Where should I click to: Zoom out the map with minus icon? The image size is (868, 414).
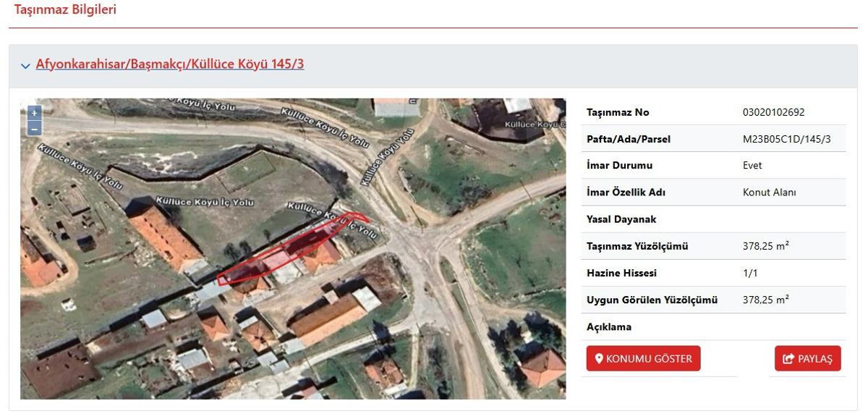point(34,129)
